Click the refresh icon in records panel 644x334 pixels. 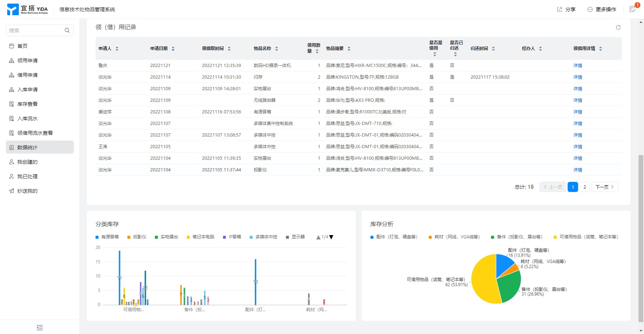tap(618, 28)
